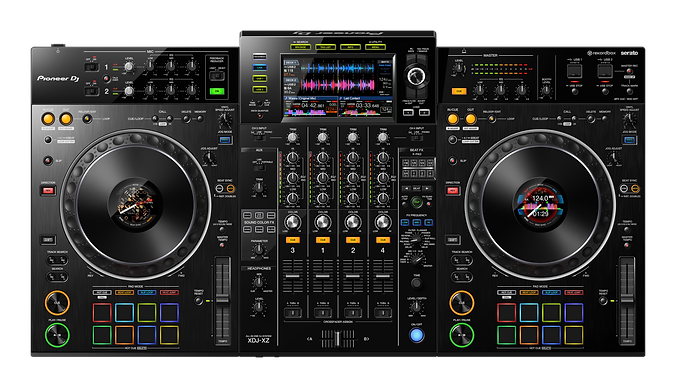
Task: Click channel 1 volume fader
Action: coord(323,276)
